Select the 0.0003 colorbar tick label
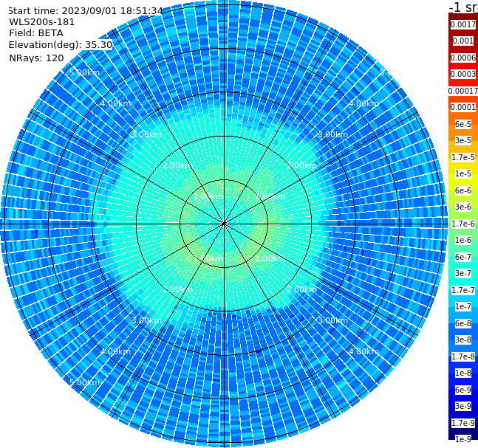The image size is (478, 448). pos(463,75)
